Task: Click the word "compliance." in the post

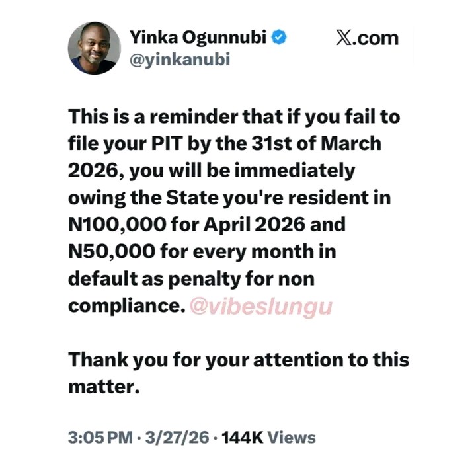Action: pos(124,306)
